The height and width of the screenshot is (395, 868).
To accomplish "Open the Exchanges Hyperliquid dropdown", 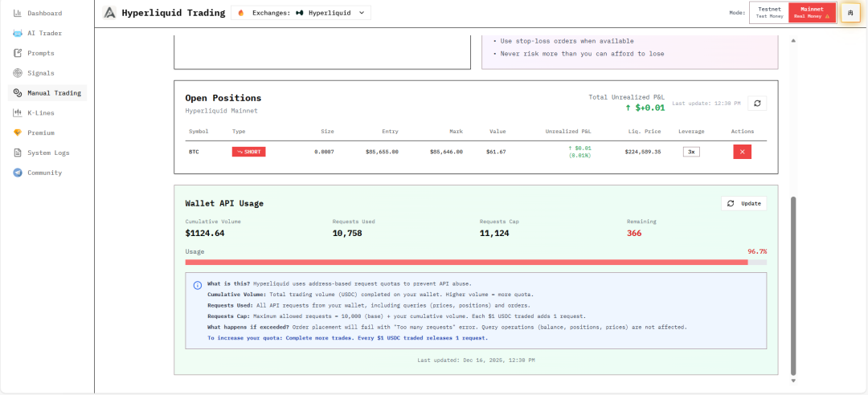I will [x=301, y=13].
